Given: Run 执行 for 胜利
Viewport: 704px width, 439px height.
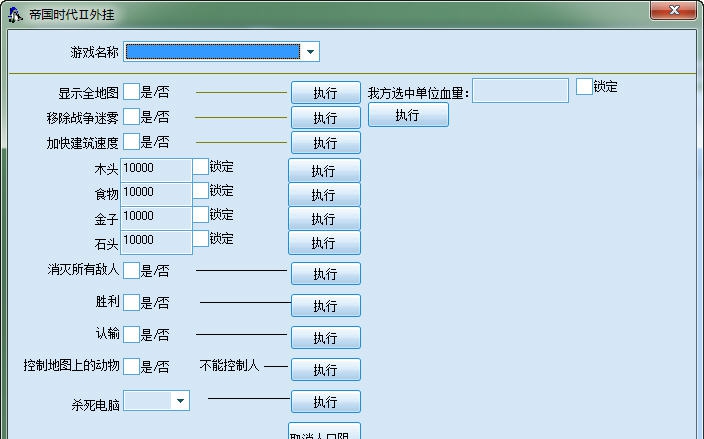Looking at the screenshot, I should click(326, 306).
